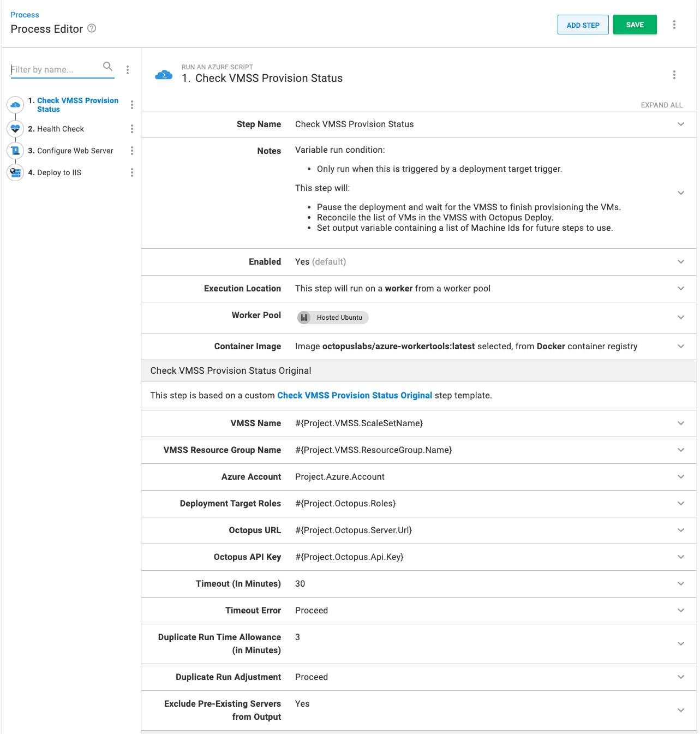This screenshot has height=734, width=700.
Task: Expand the Notes section chevron
Action: click(x=680, y=193)
